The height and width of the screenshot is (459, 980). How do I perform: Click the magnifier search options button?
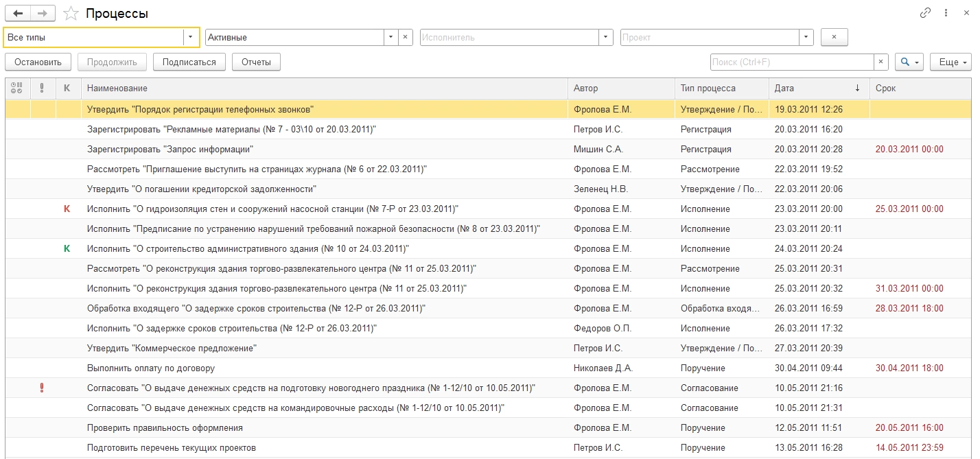tap(909, 62)
